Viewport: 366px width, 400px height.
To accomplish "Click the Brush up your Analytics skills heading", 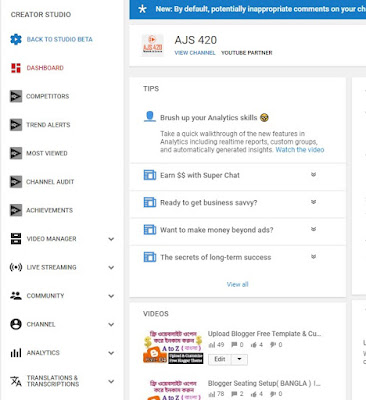I will point(209,118).
